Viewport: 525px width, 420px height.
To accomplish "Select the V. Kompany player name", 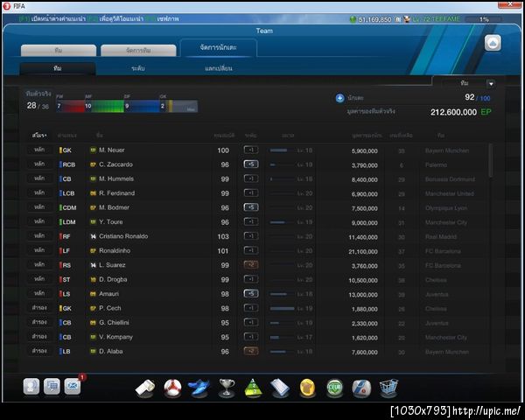I will (x=115, y=337).
